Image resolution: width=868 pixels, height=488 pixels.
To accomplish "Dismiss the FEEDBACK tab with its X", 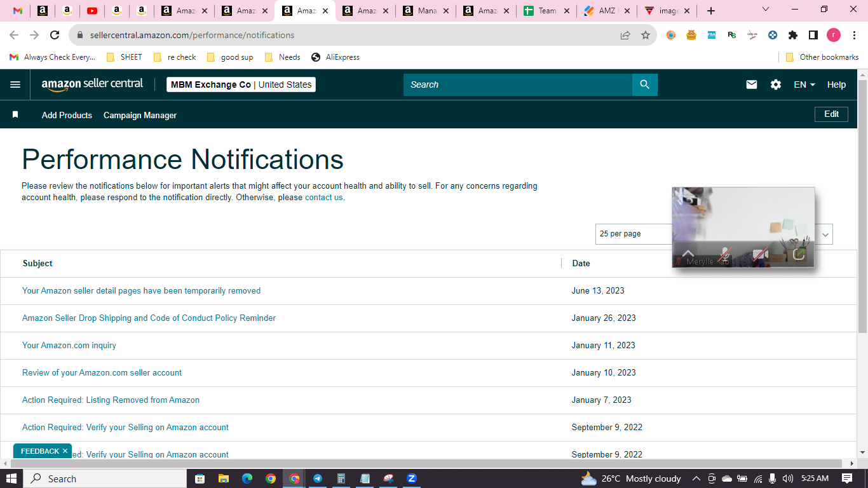I will coord(65,451).
